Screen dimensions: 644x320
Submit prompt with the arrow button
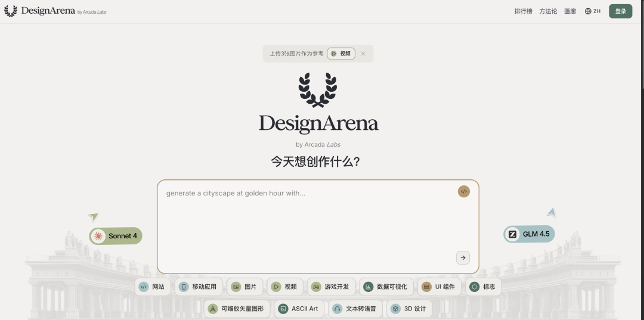tap(463, 257)
